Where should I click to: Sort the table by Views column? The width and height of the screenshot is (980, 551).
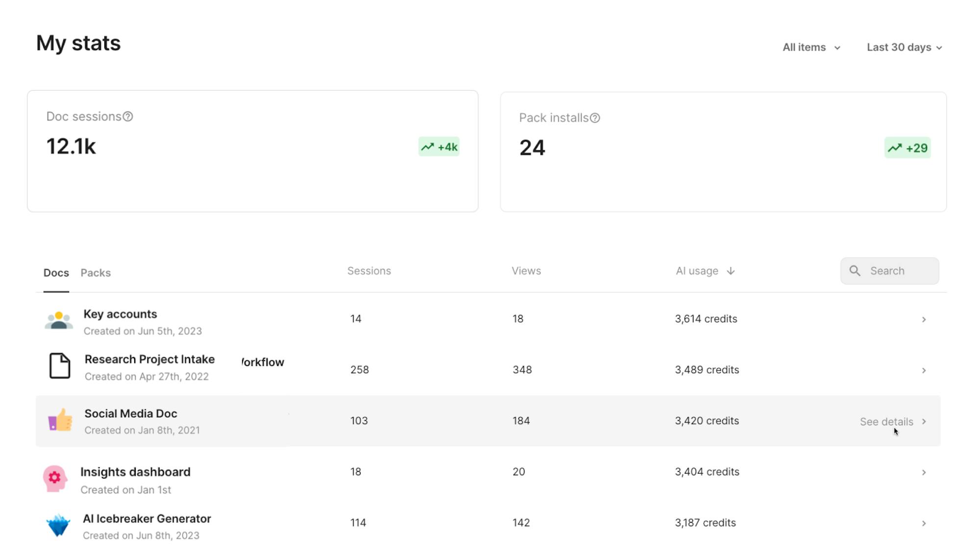tap(526, 271)
